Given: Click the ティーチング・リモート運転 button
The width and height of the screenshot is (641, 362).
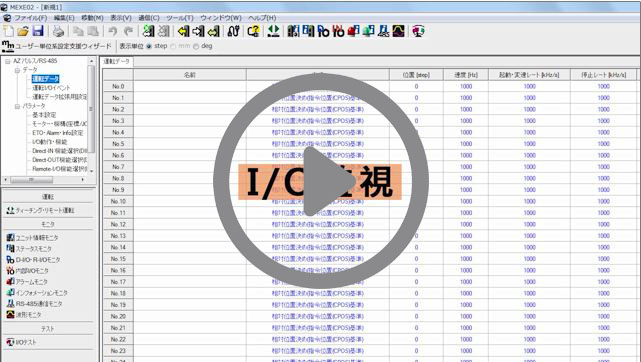Looking at the screenshot, I should [40, 210].
